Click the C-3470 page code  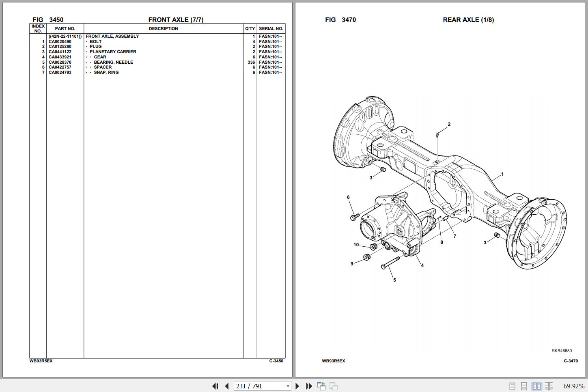(571, 361)
